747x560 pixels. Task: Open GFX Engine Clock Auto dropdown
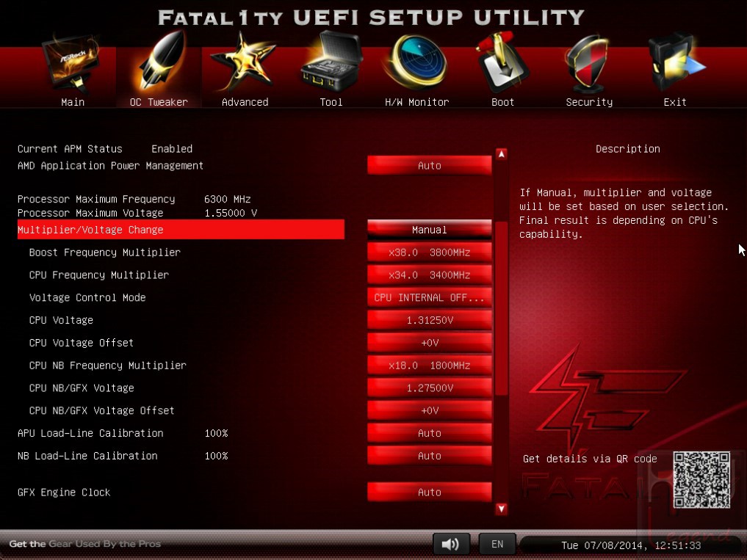point(429,492)
